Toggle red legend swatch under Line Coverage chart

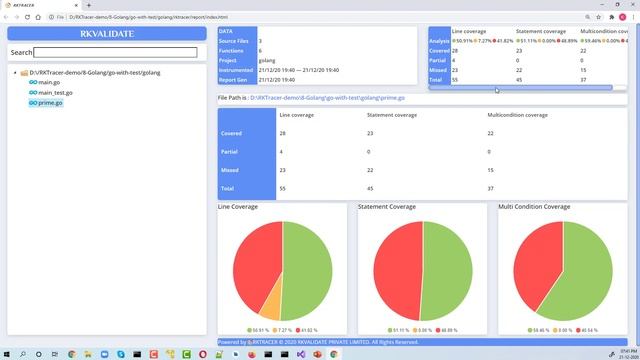[298, 330]
